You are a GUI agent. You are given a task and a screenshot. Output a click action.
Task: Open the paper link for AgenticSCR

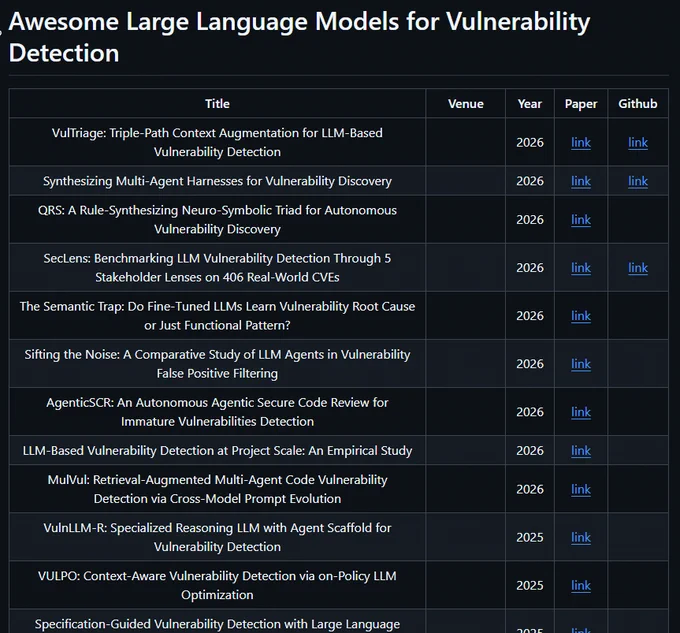pos(581,412)
